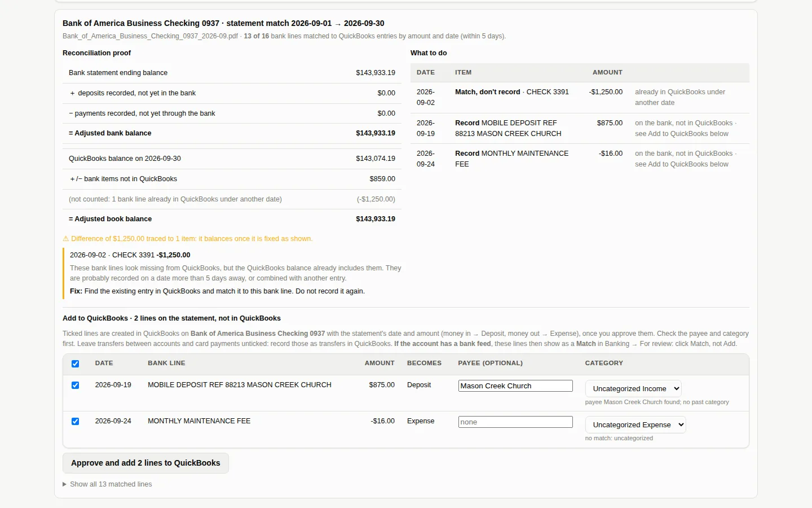Click the 2026-09-02 CHECK 3391 discrepancy line
812x508 pixels.
pyautogui.click(x=130, y=255)
